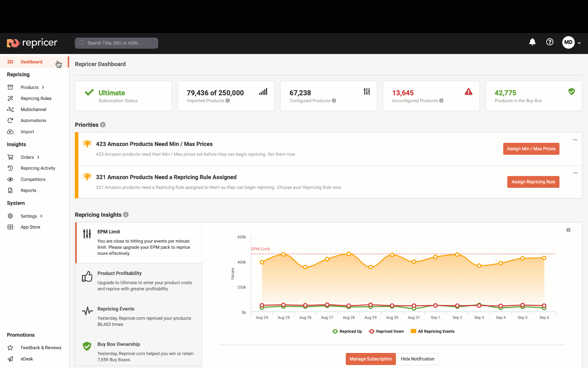The width and height of the screenshot is (588, 368).
Task: Open the help question mark icon
Action: (550, 42)
